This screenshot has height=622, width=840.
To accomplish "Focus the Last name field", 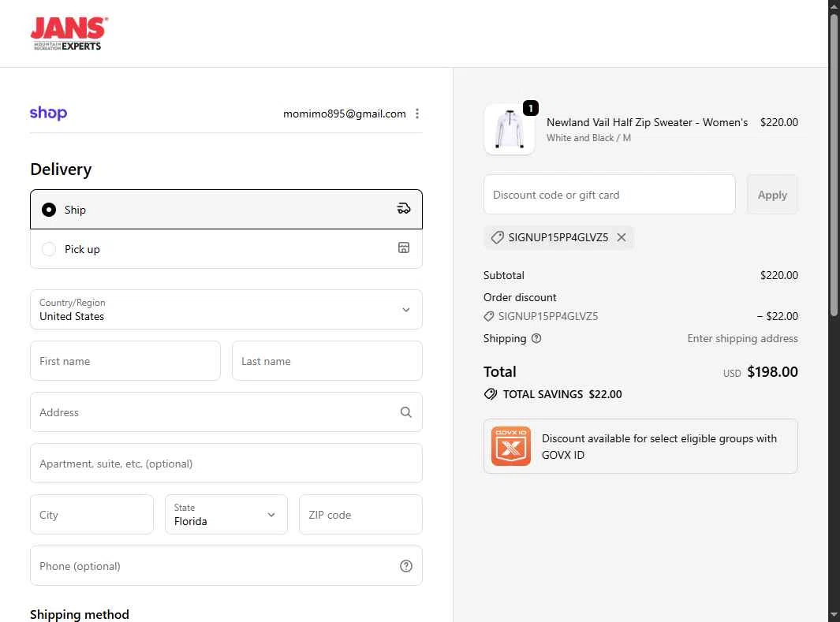I will [x=327, y=361].
